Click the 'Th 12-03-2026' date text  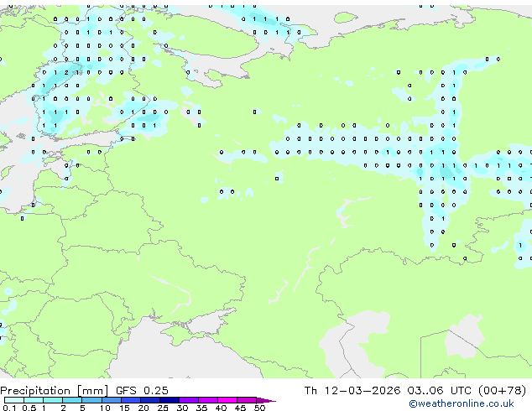[x=352, y=391]
